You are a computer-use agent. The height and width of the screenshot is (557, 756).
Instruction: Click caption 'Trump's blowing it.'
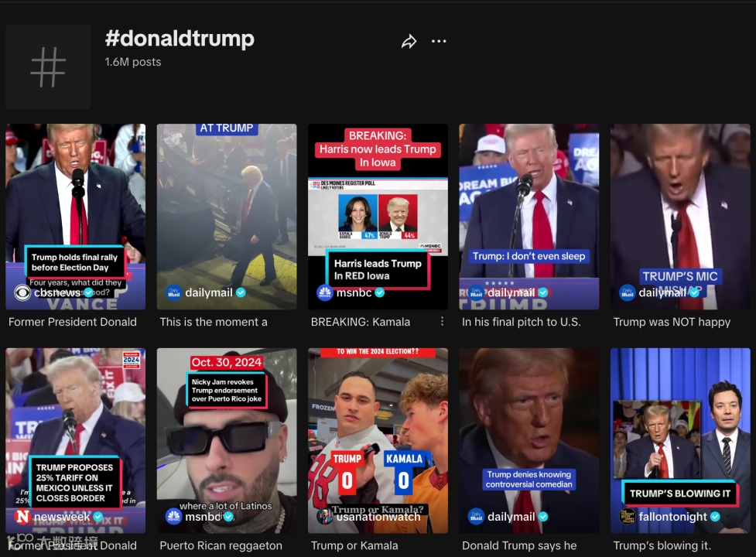(662, 545)
